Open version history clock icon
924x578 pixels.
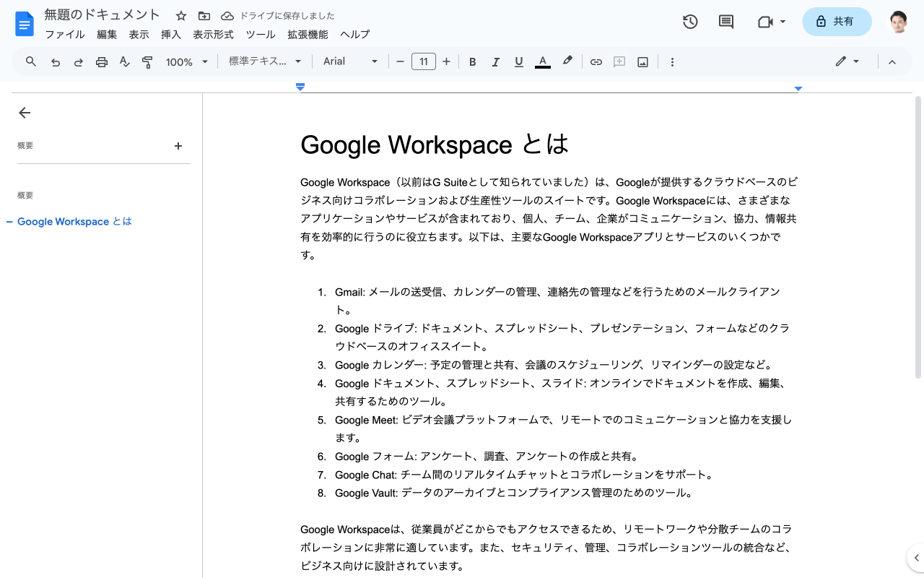click(690, 22)
